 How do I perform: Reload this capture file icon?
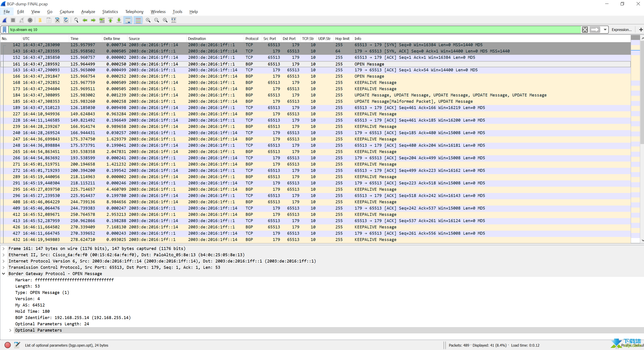pos(66,20)
